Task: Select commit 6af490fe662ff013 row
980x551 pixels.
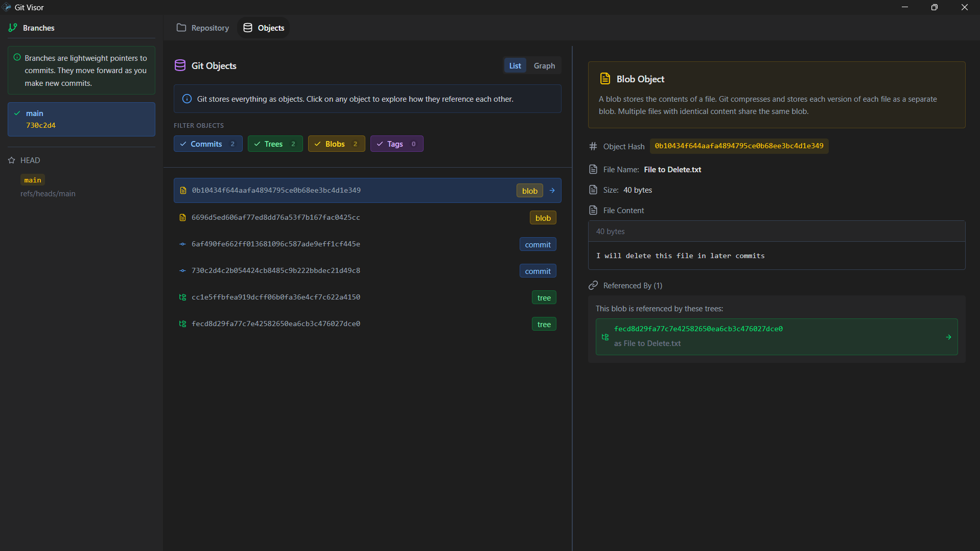Action: point(367,244)
